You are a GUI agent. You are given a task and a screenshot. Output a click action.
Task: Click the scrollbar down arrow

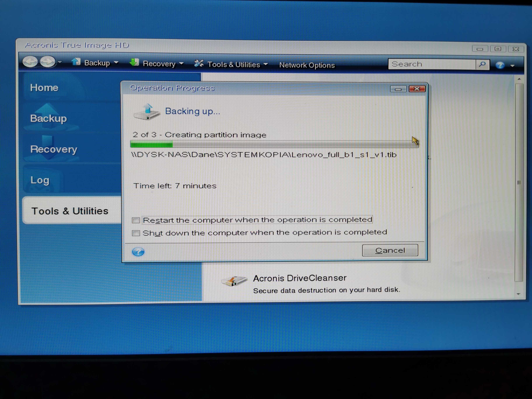pyautogui.click(x=519, y=294)
